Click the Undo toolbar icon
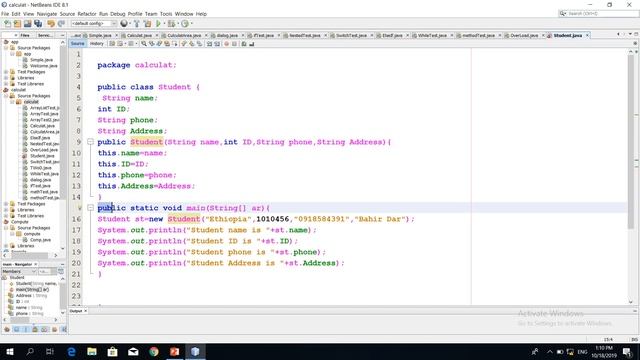This screenshot has width=640, height=360. pyautogui.click(x=51, y=24)
